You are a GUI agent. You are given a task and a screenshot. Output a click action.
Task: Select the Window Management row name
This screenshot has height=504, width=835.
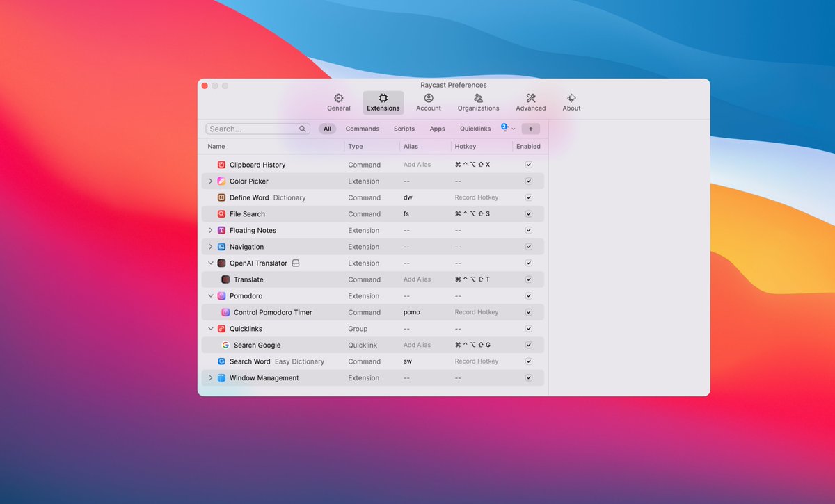click(264, 378)
